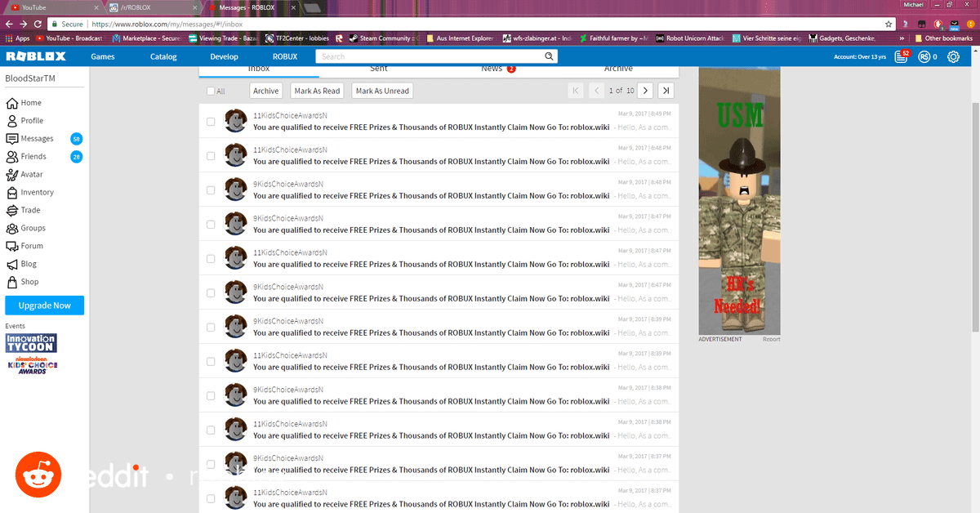Open Shop in the sidebar
This screenshot has width=980, height=513.
point(29,282)
